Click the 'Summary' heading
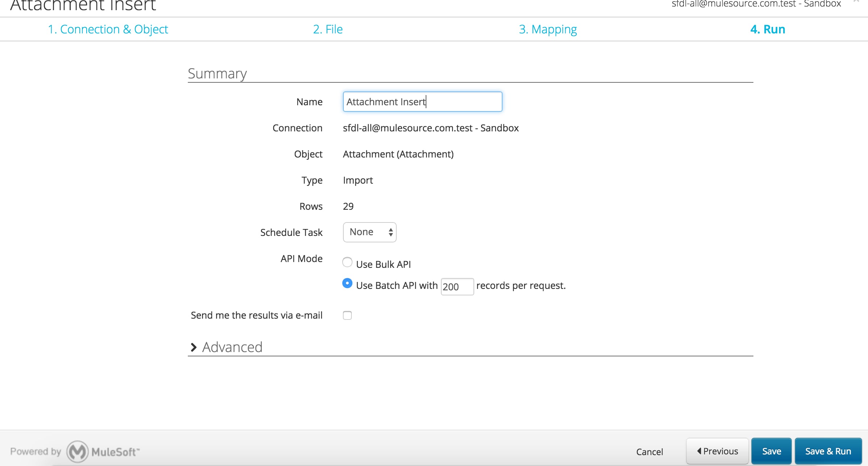The height and width of the screenshot is (466, 868). tap(217, 73)
